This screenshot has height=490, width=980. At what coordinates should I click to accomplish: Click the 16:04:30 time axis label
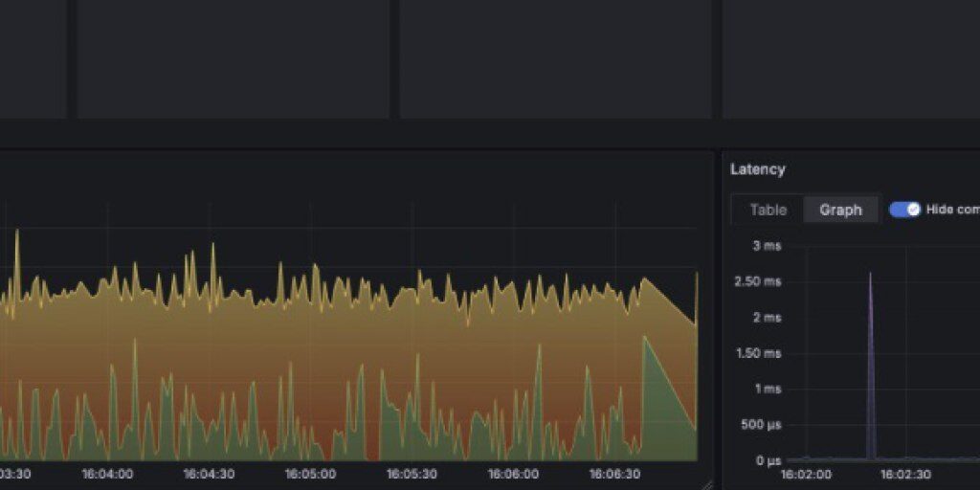coord(209,474)
